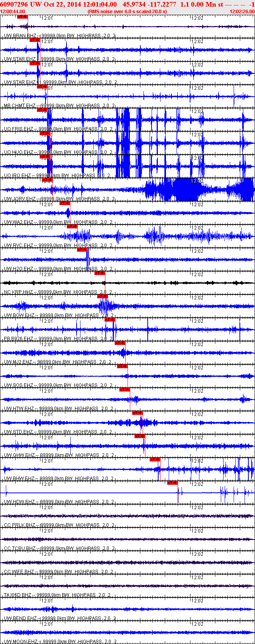Click the red pick marker on KRP trace

[100, 273]
